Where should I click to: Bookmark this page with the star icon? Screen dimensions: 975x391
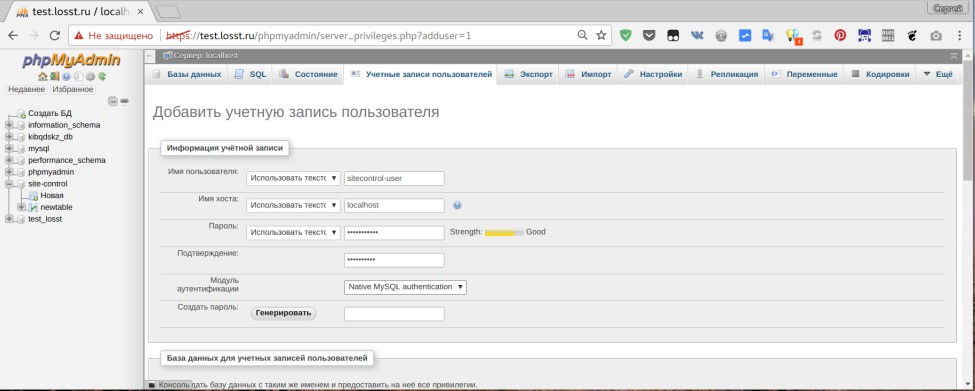click(601, 35)
